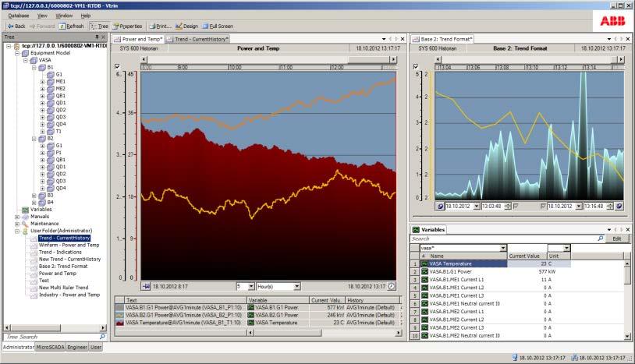
Task: Toggle the checkbox above the Power and Temp chart axis
Action: click(x=117, y=66)
